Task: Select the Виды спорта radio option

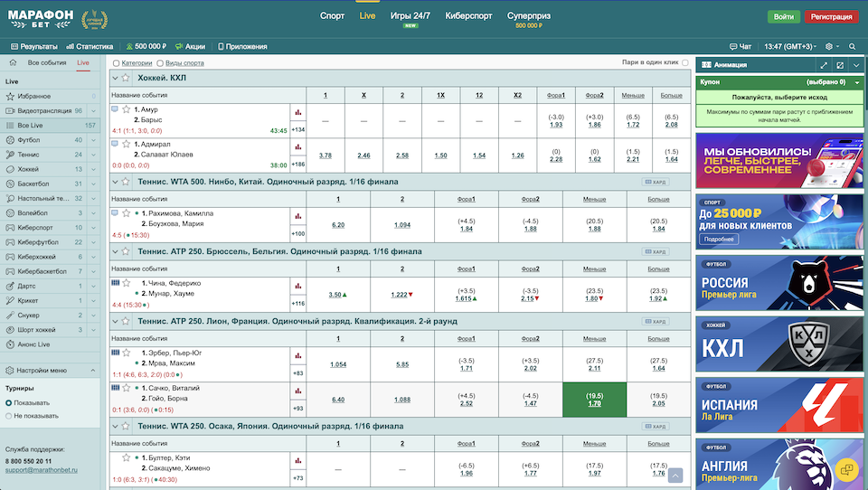Action: pyautogui.click(x=160, y=63)
